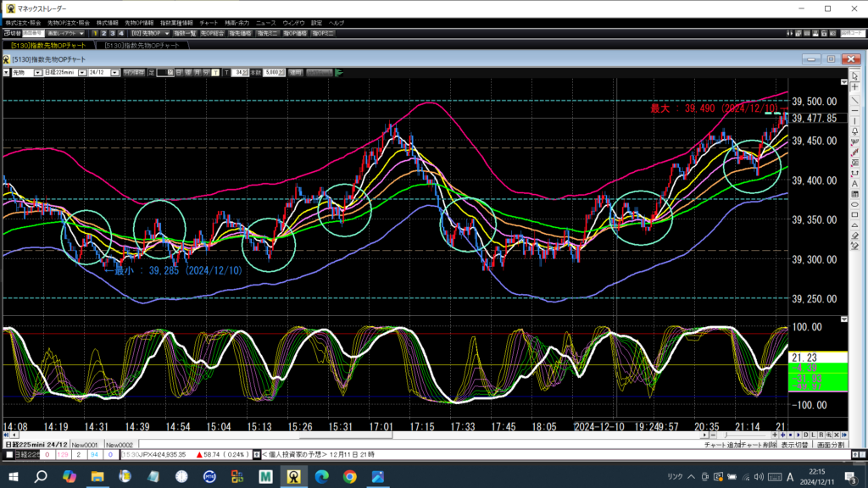868x488 pixels.
Task: Switch to the New0001 chart tab
Action: [x=85, y=445]
